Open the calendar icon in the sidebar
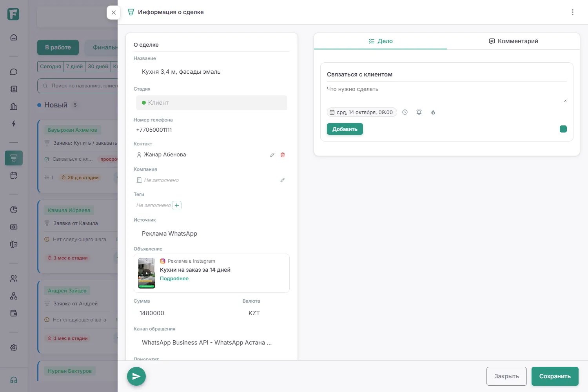Image resolution: width=588 pixels, height=392 pixels. tap(14, 175)
